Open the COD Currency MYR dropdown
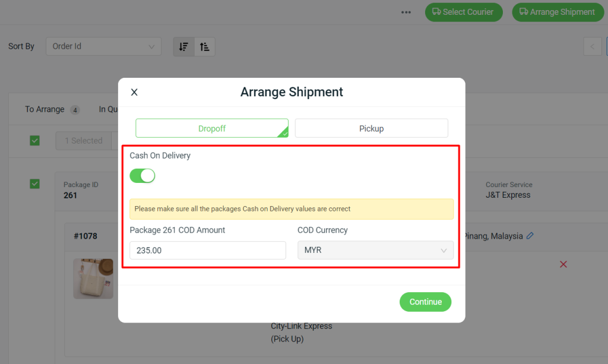This screenshot has height=364, width=608. (375, 250)
